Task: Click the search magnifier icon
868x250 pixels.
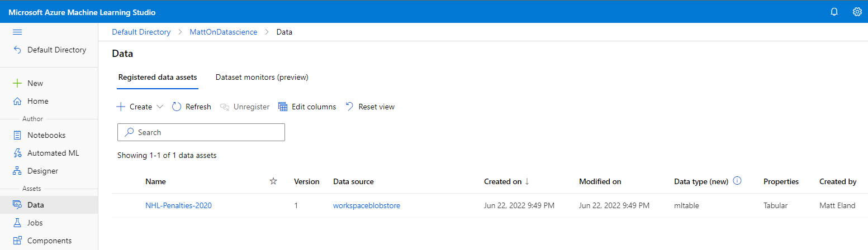Action: (x=129, y=132)
